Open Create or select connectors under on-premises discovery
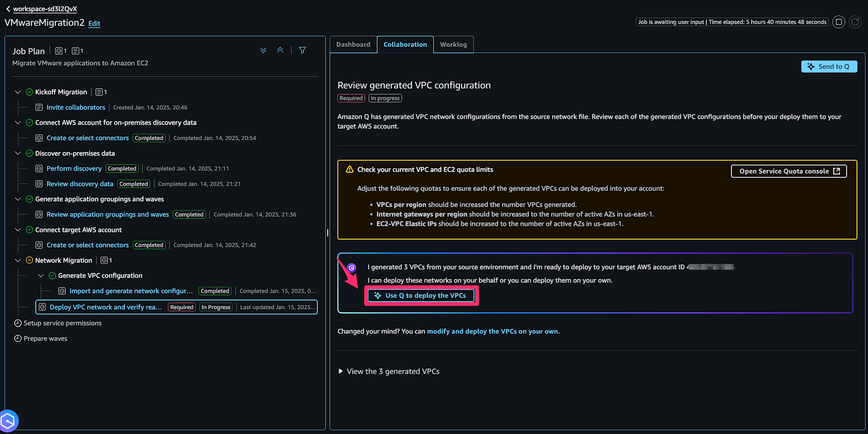The width and height of the screenshot is (868, 434). point(88,138)
